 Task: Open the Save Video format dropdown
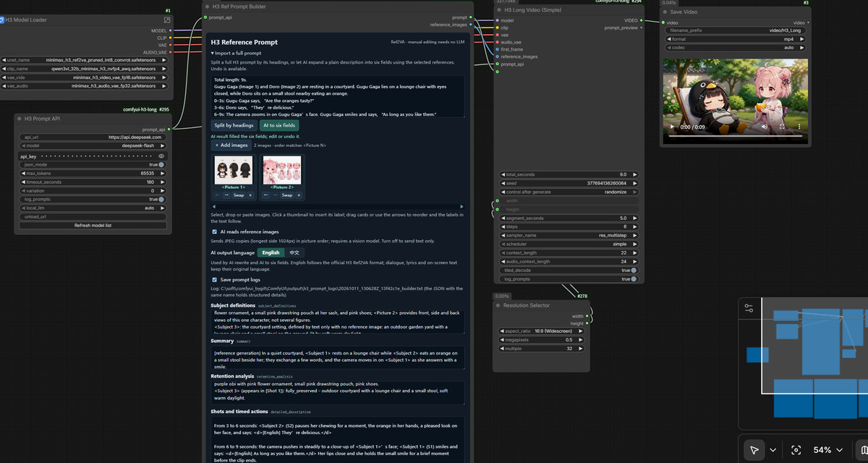pos(736,39)
